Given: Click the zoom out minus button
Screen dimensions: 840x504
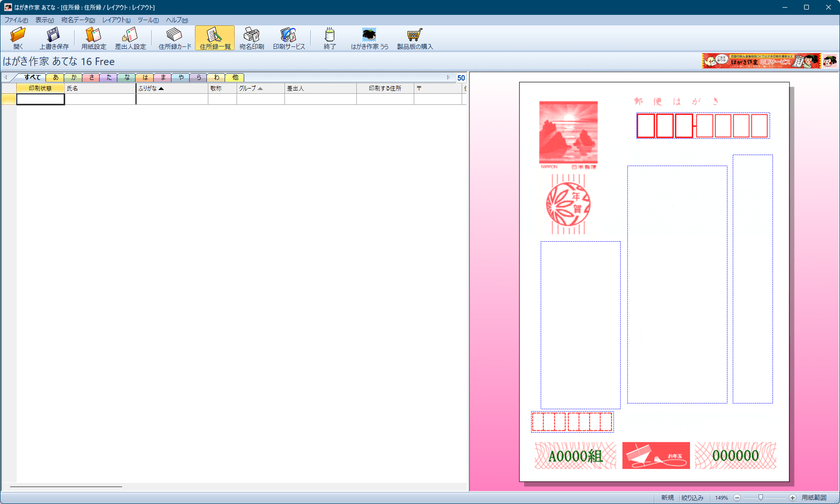Looking at the screenshot, I should tap(737, 498).
